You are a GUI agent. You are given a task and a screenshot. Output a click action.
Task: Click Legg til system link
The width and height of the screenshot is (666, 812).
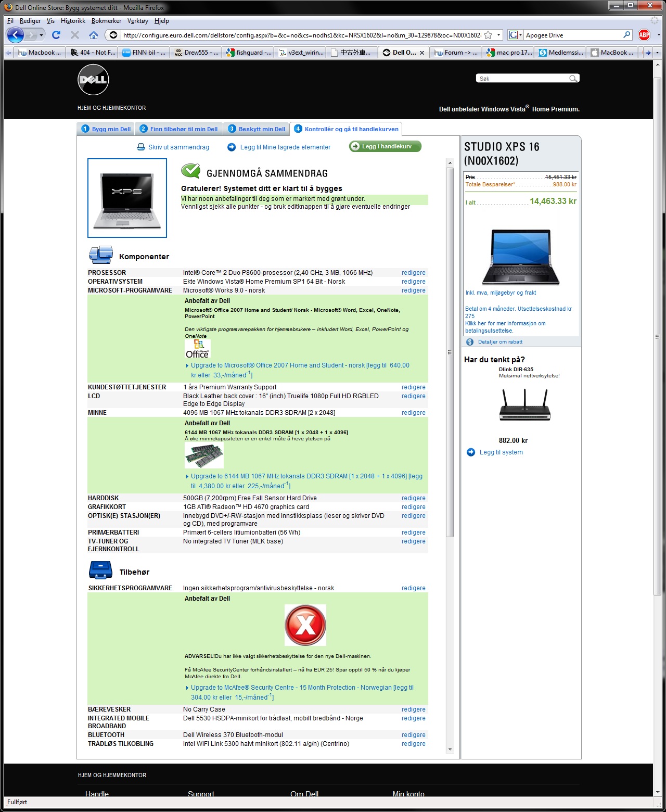coord(501,452)
